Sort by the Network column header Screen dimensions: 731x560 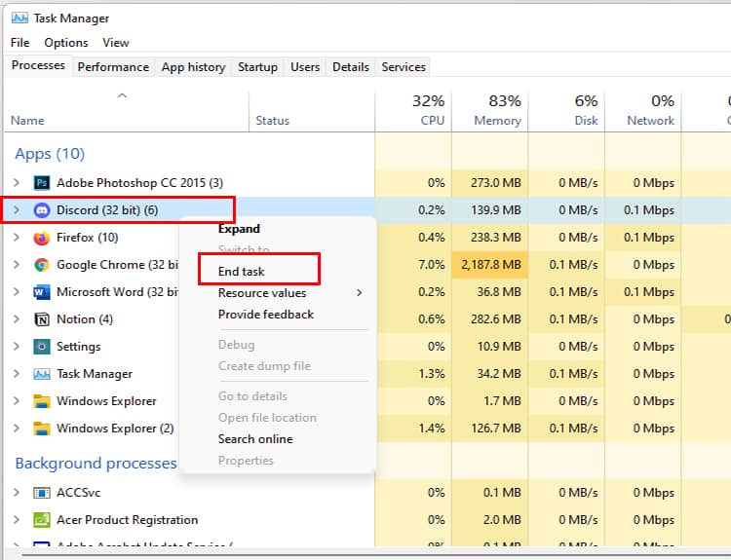[x=642, y=112]
